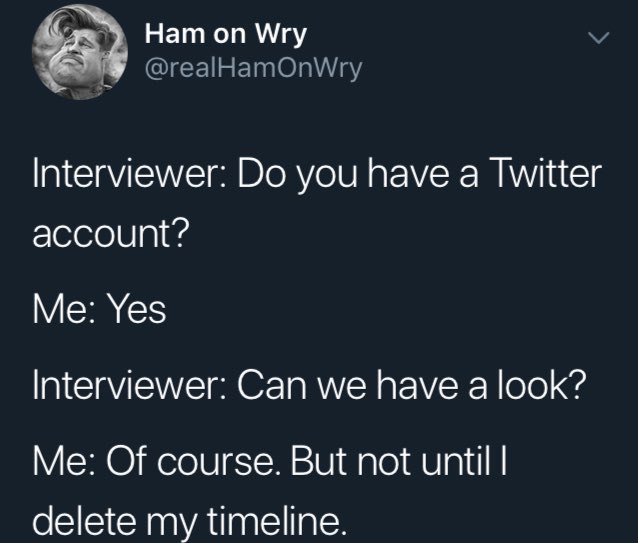Click the word Wry in the display name

pos(280,35)
